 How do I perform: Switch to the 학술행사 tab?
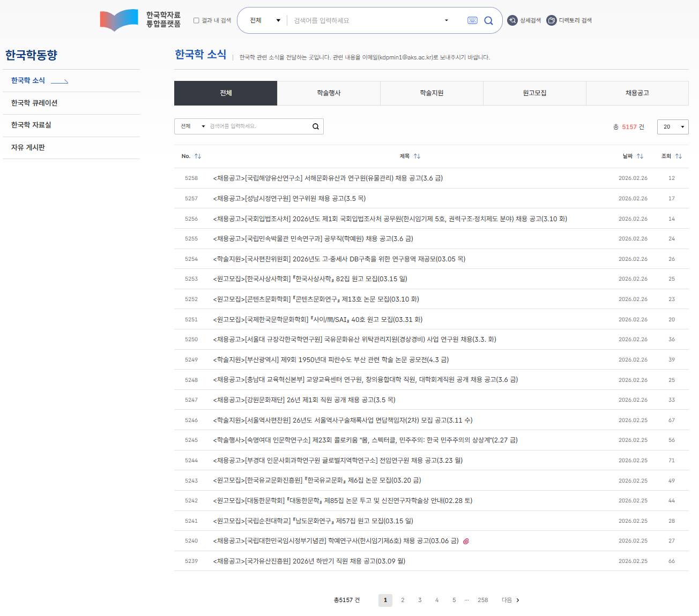(x=329, y=93)
